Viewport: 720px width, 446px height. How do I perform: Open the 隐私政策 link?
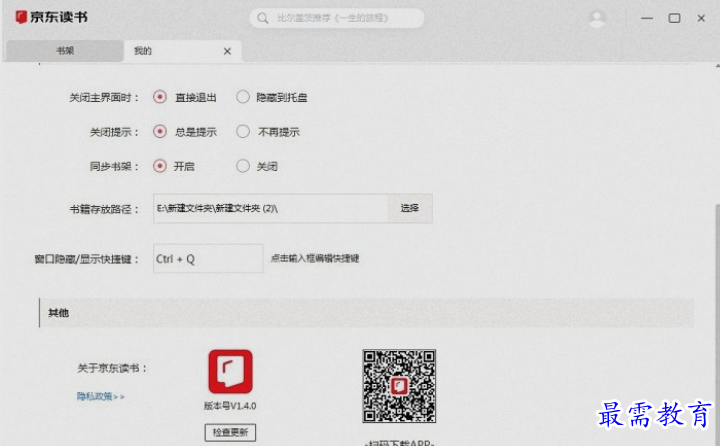(x=101, y=396)
